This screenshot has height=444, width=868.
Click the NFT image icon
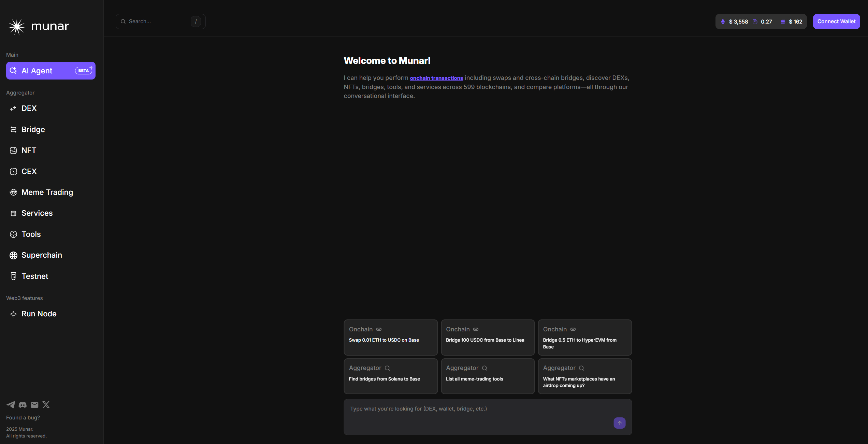pos(13,151)
